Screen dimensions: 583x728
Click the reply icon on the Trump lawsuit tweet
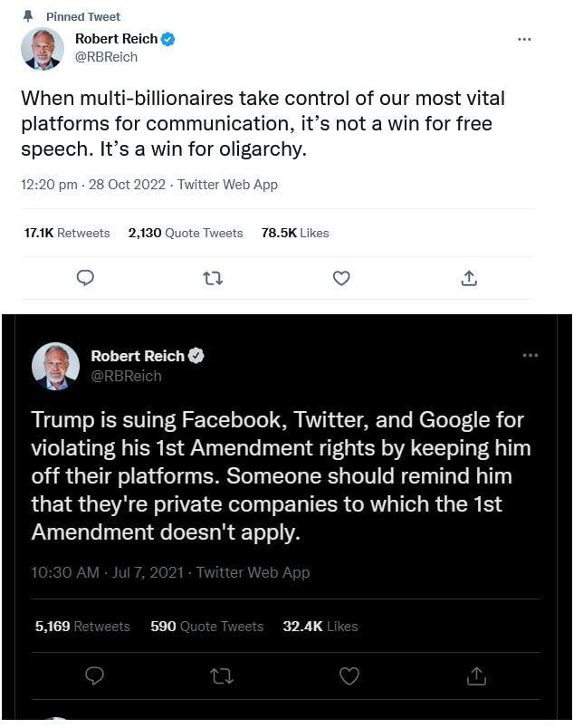95,675
